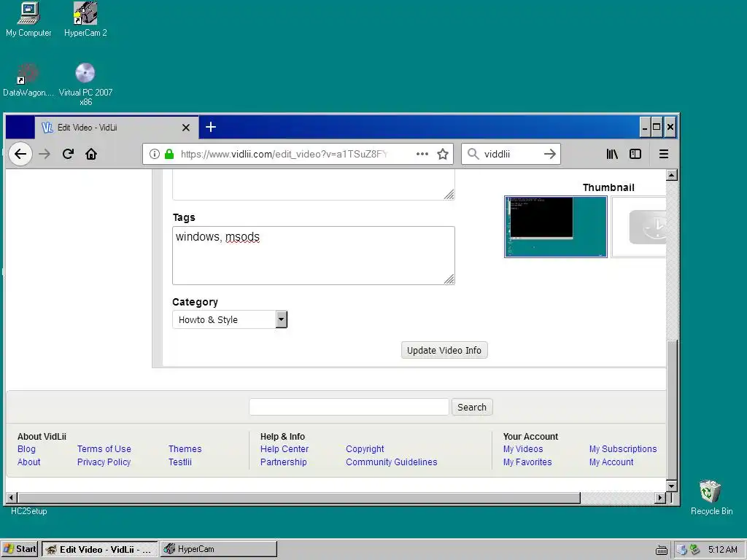747x560 pixels.
Task: Click Update Video Info button
Action: click(x=444, y=351)
